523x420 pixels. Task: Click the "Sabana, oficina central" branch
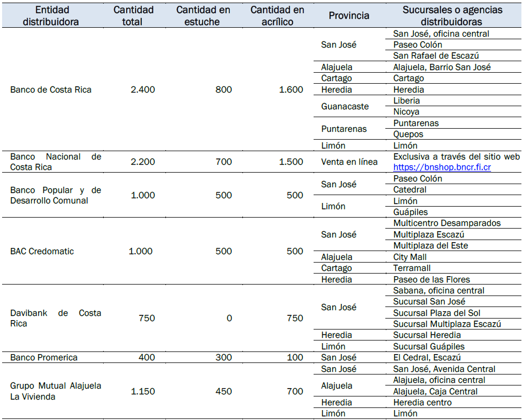pos(439,291)
